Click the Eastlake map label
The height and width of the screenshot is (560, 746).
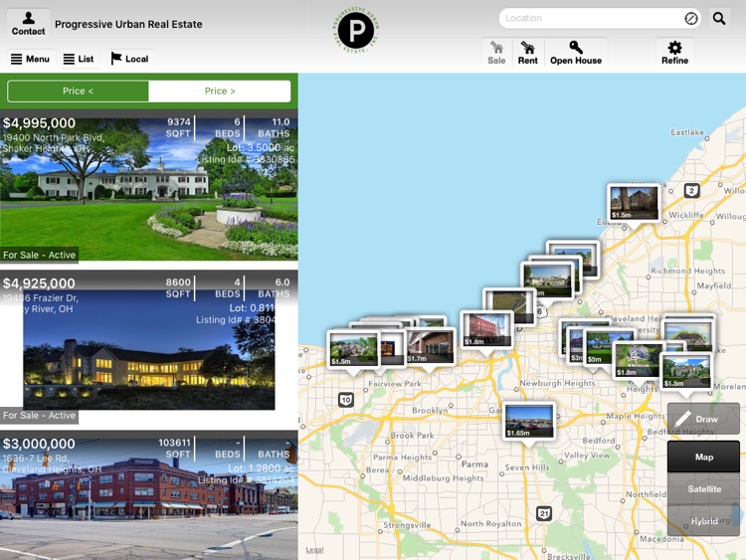click(x=687, y=132)
